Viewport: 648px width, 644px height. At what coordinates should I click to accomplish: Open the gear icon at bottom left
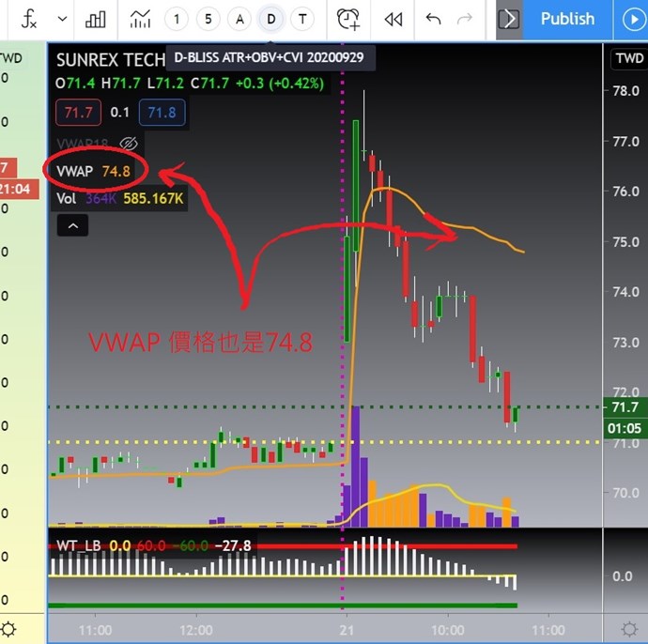pos(8,629)
